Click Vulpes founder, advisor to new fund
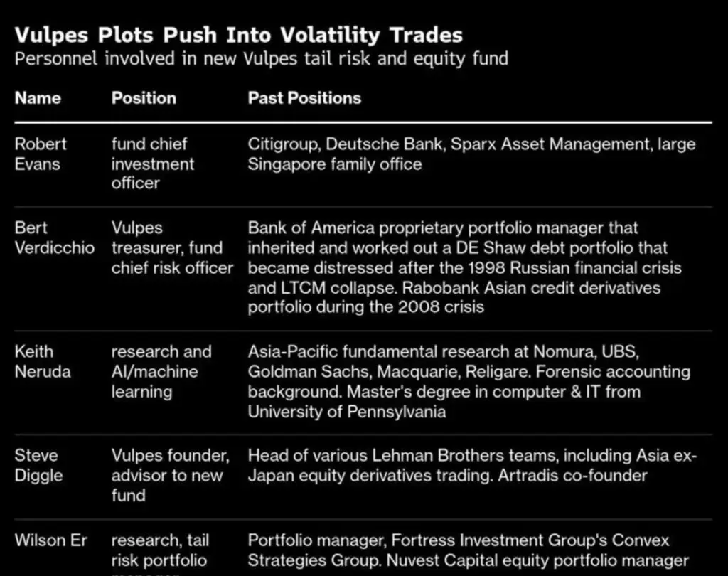The image size is (728, 576). click(x=171, y=475)
